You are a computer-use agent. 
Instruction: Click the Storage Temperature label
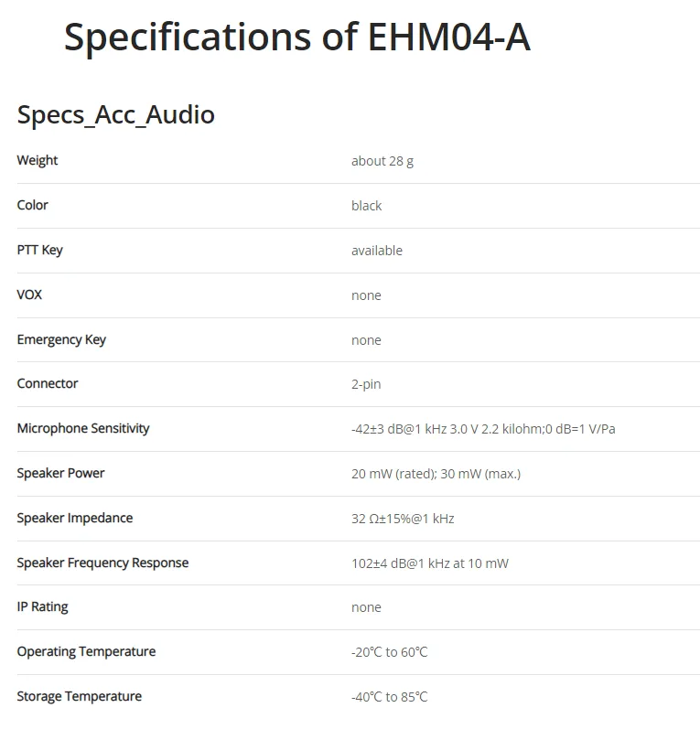pyautogui.click(x=80, y=696)
